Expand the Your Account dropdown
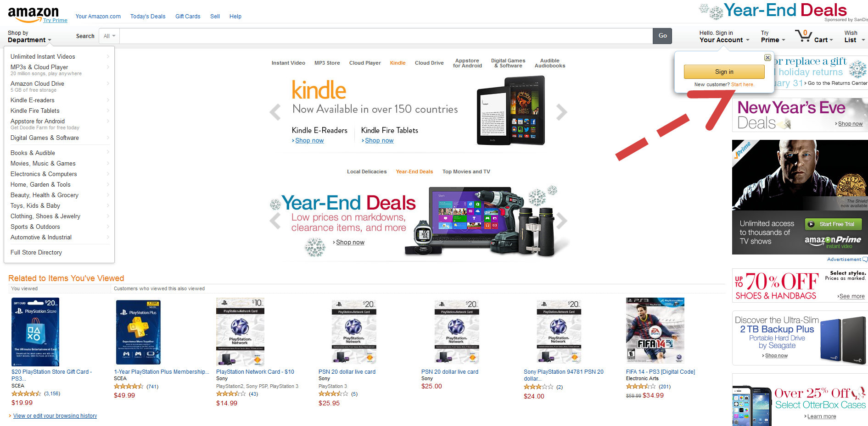868x426 pixels. 724,36
